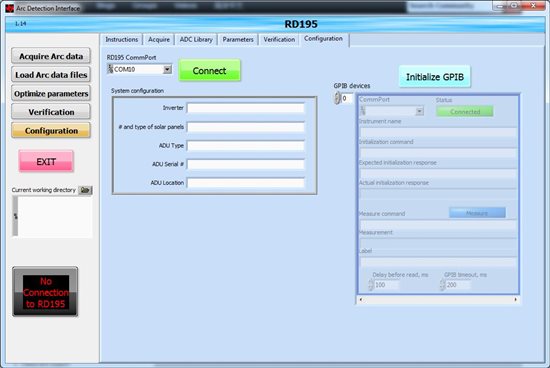Click the No Connection to RD195 indicator
The width and height of the screenshot is (550, 368).
(45, 292)
